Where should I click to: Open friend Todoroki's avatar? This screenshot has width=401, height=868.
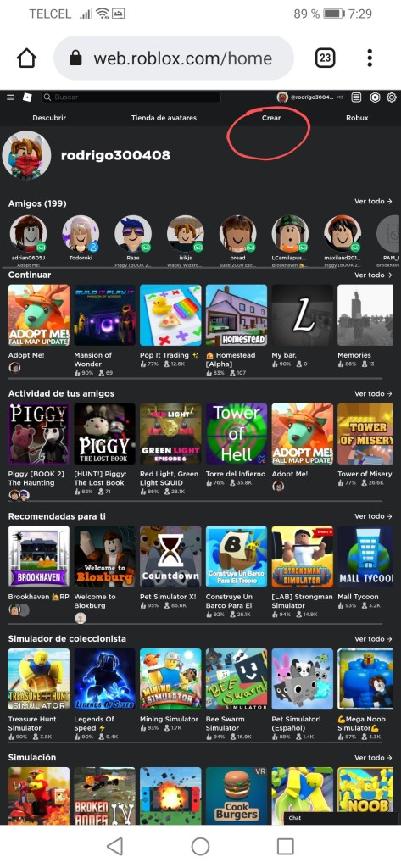(81, 234)
